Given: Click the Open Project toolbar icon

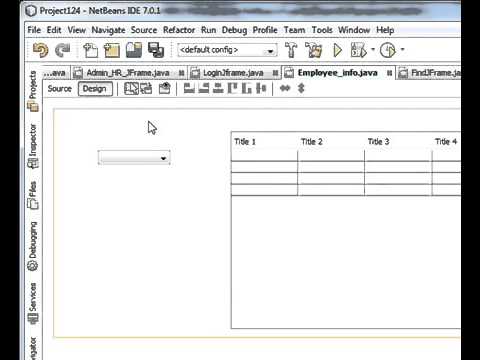Looking at the screenshot, I should [134, 50].
